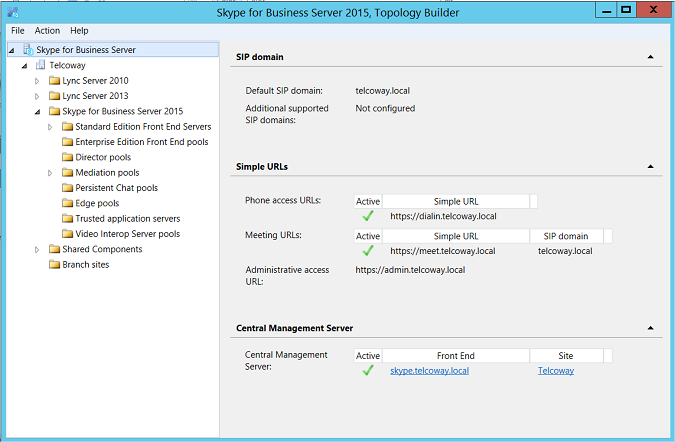Click the Telcoway site icon in tree
The height and width of the screenshot is (442, 675).
[x=40, y=65]
